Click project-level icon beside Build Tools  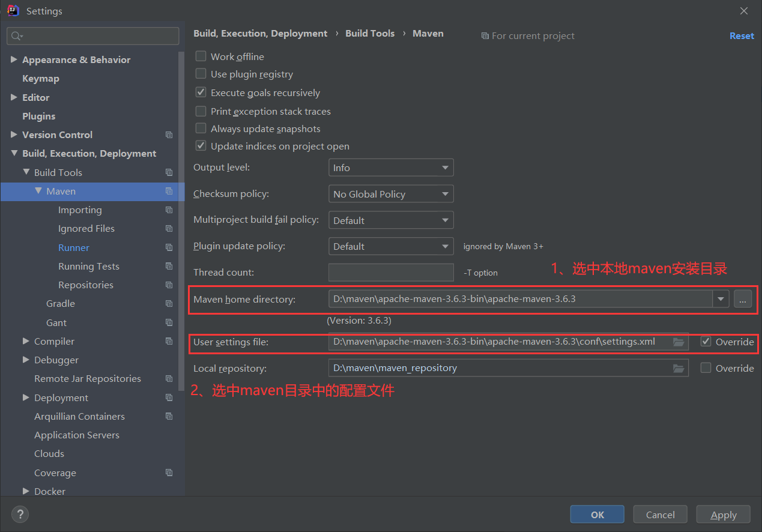coord(169,172)
